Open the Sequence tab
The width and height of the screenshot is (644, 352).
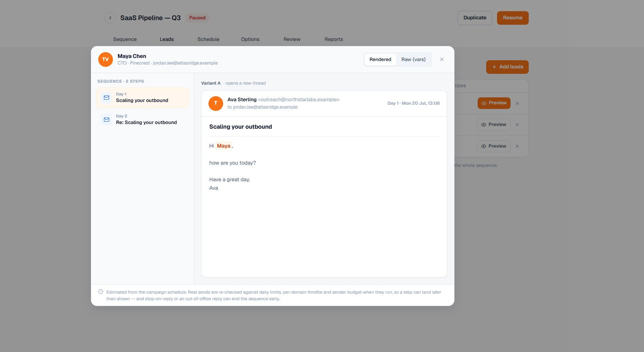pyautogui.click(x=125, y=39)
